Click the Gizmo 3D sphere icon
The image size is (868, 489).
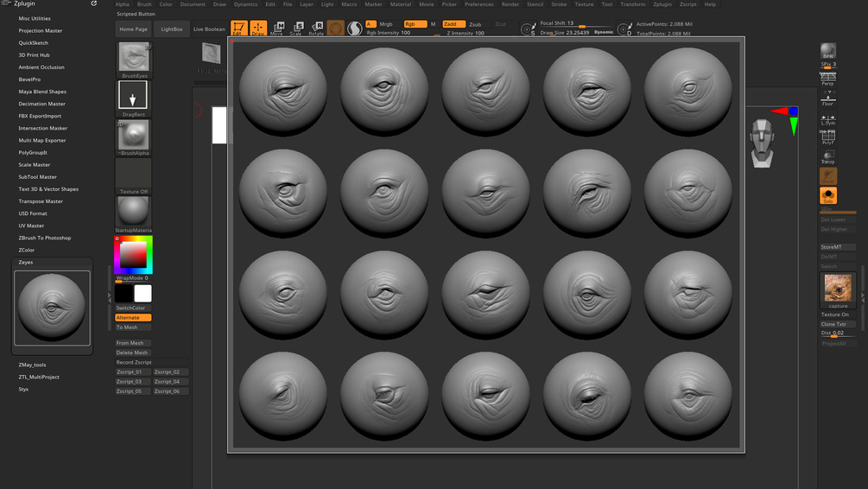(335, 29)
